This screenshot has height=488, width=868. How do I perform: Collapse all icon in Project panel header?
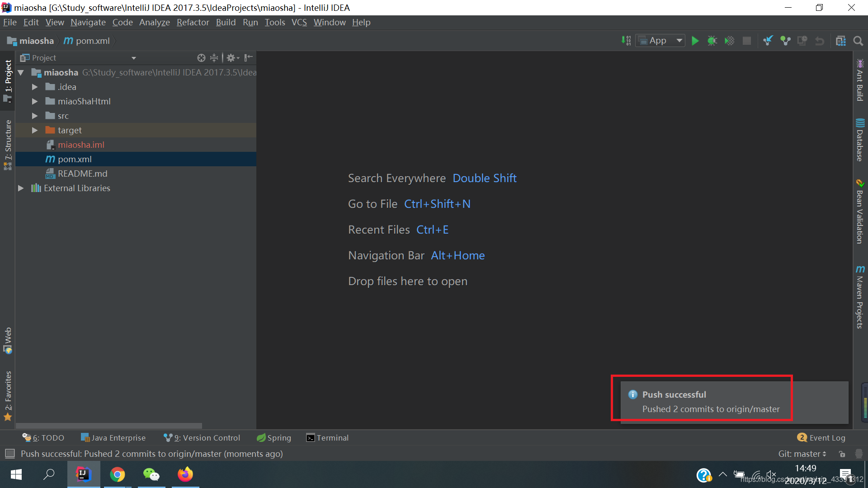[x=214, y=57]
